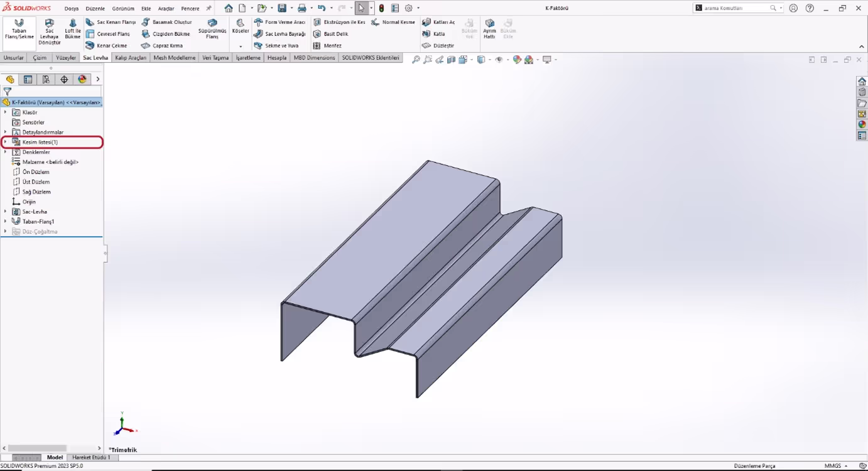Switch to the Hesapla tab
Image resolution: width=868 pixels, height=471 pixels.
(x=277, y=58)
